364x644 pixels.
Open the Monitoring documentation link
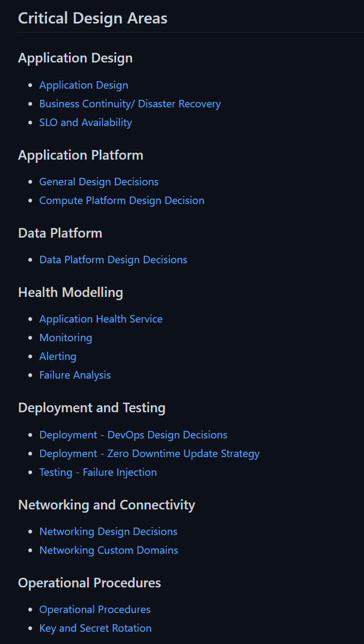click(65, 337)
